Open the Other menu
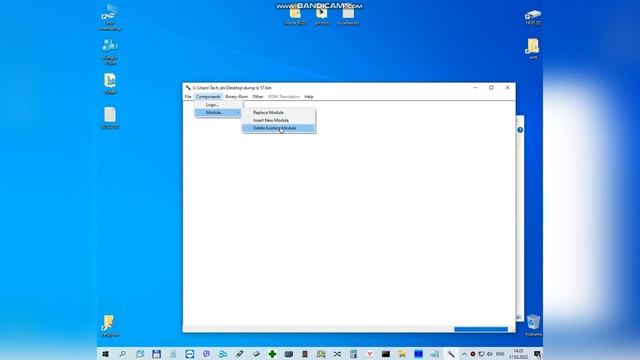 (258, 97)
